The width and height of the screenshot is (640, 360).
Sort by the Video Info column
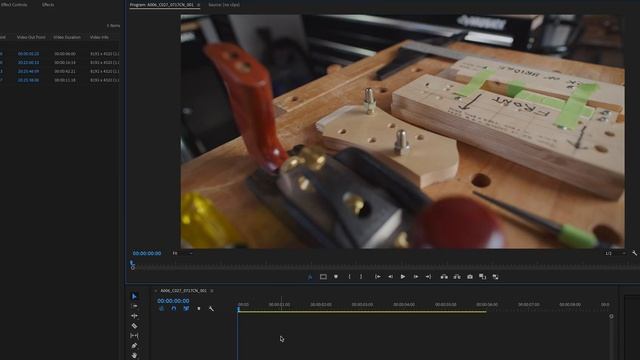pyautogui.click(x=99, y=37)
